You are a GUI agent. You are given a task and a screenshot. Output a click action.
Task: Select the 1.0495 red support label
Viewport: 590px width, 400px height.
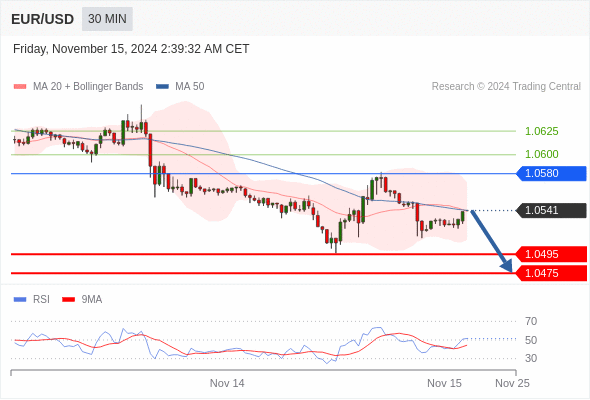coord(552,254)
